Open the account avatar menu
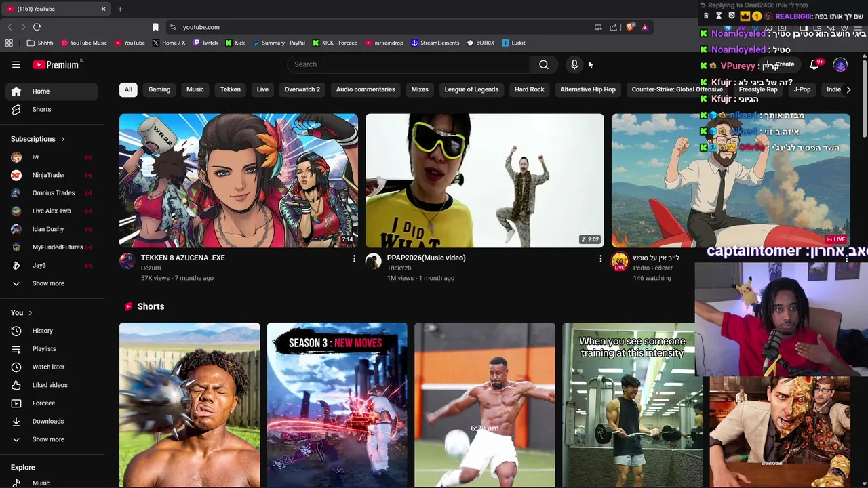Image resolution: width=868 pixels, height=488 pixels. pos(840,65)
